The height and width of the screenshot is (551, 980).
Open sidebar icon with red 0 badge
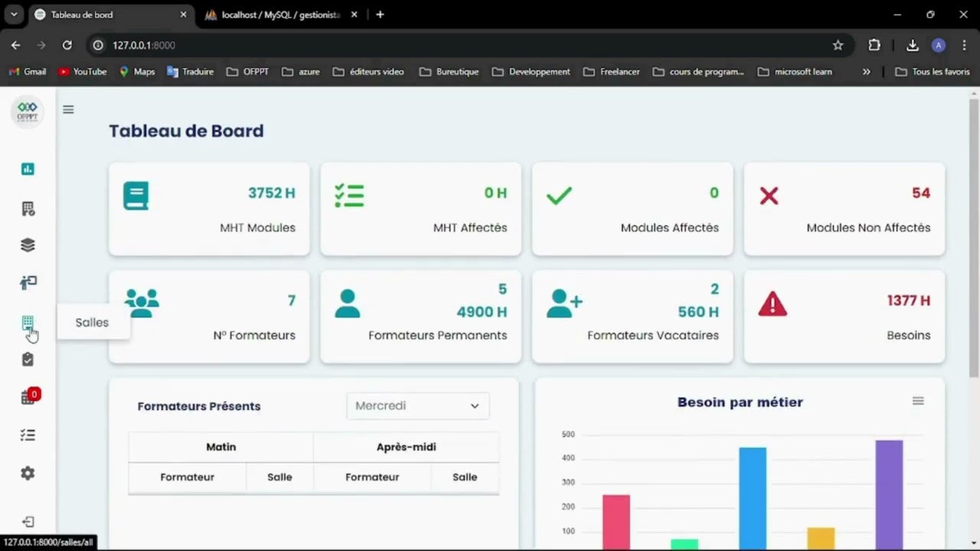pyautogui.click(x=28, y=396)
